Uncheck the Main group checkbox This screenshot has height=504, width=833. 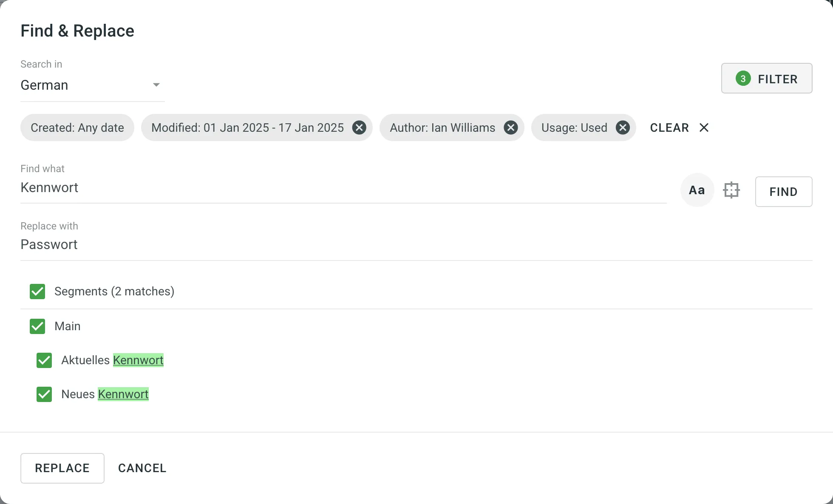coord(37,326)
